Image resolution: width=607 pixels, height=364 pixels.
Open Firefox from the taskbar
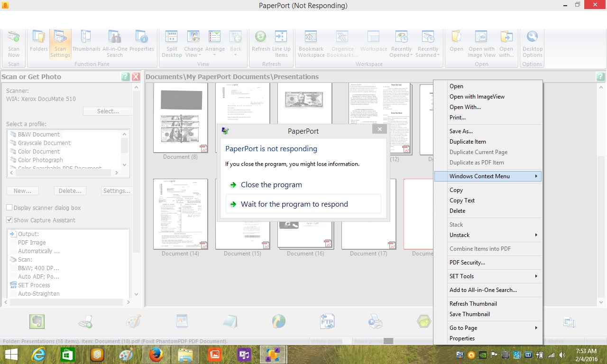(x=156, y=355)
